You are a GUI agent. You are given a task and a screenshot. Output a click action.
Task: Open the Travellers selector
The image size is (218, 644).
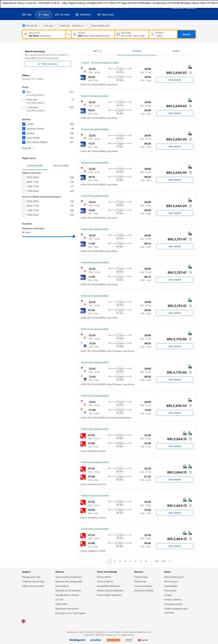[163, 34]
